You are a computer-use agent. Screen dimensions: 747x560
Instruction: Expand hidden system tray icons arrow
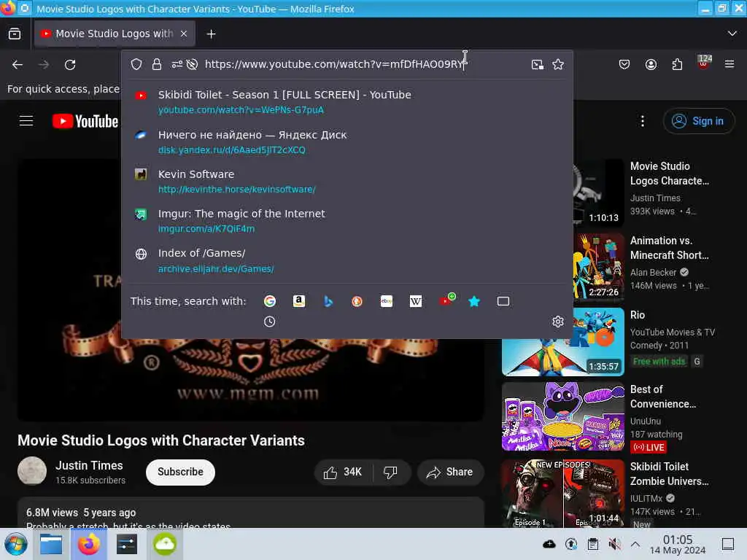(635, 544)
